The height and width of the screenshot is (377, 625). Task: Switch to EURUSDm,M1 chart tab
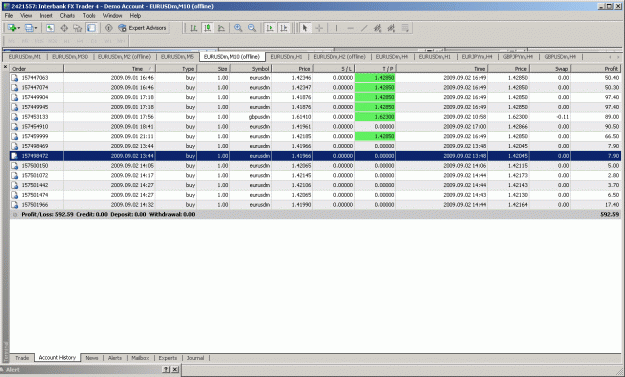[x=25, y=57]
